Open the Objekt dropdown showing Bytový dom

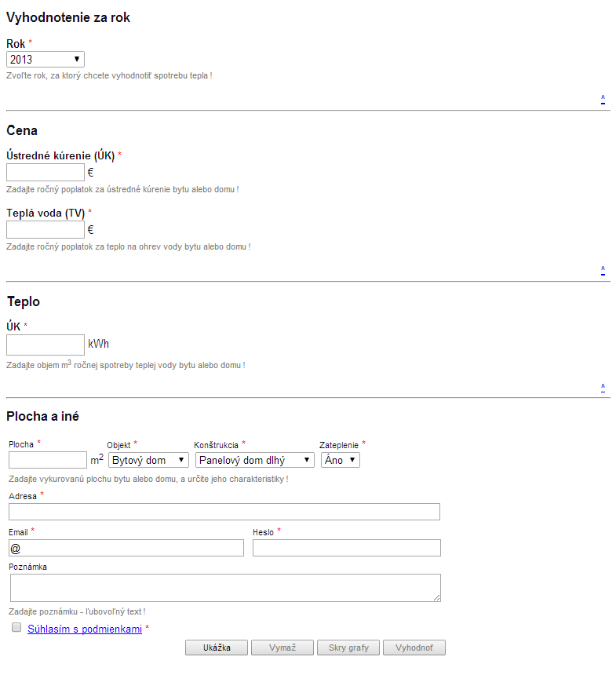(x=148, y=460)
